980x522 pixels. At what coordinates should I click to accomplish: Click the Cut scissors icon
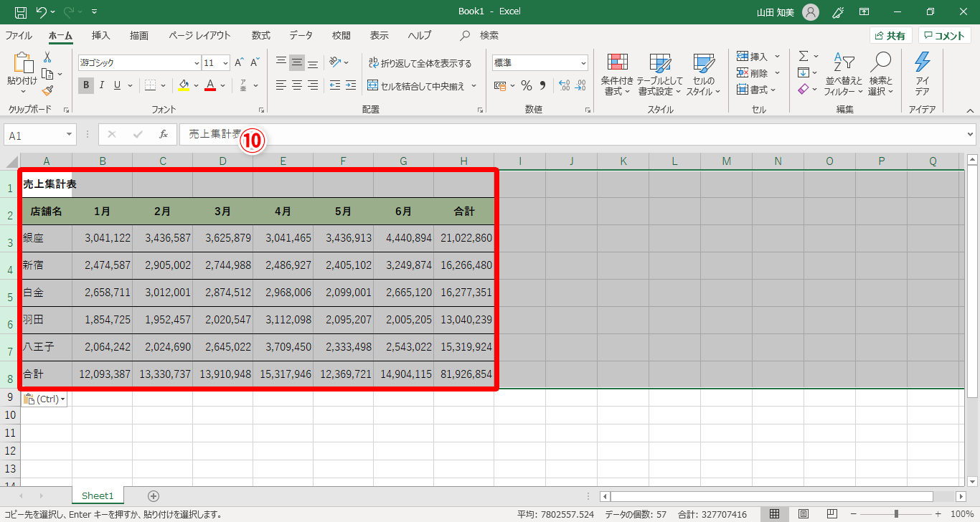tap(47, 57)
